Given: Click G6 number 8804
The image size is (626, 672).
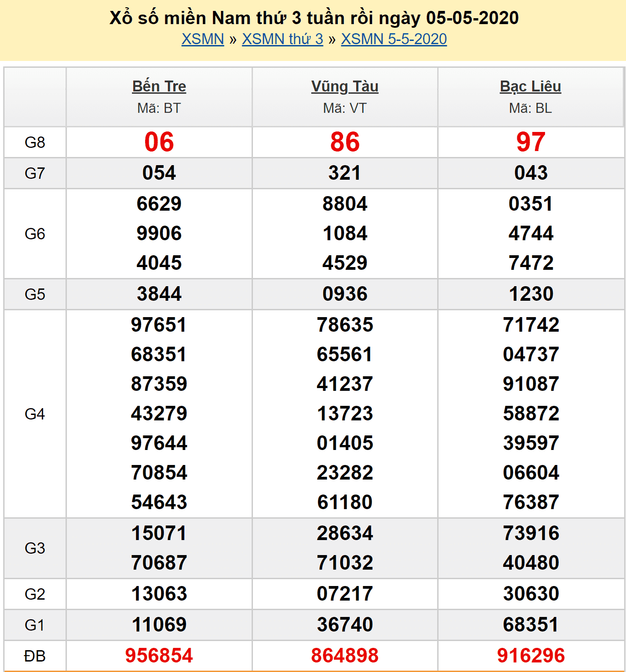Looking at the screenshot, I should point(345,204).
